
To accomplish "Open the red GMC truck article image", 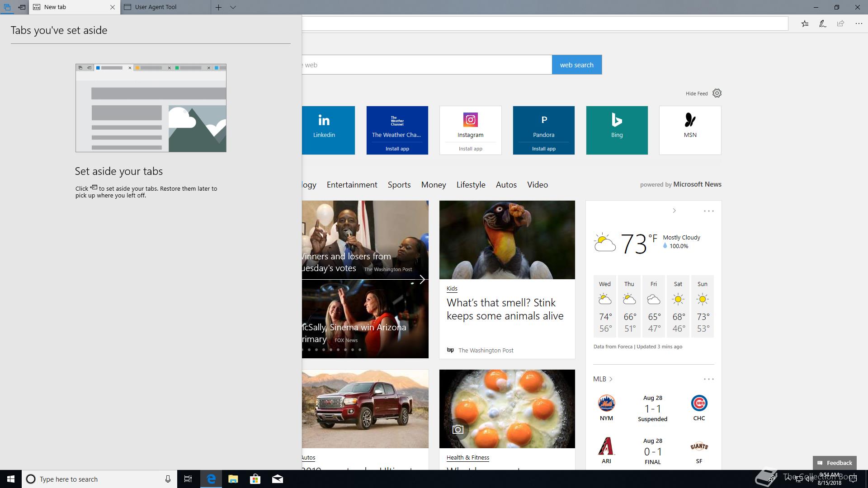I will pos(365,409).
